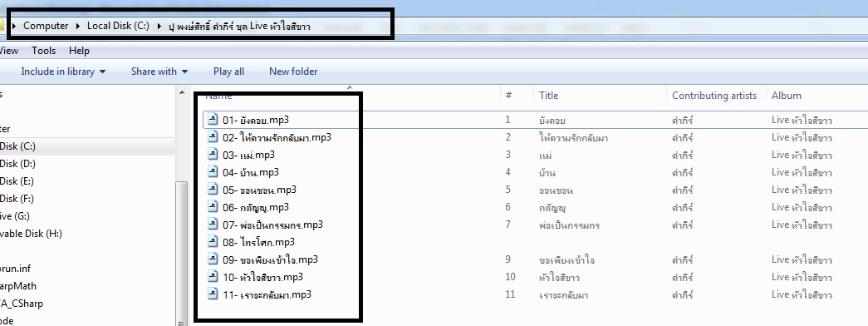
Task: Select the MP3 icon of file 03- แม่.mp3
Action: click(x=213, y=154)
